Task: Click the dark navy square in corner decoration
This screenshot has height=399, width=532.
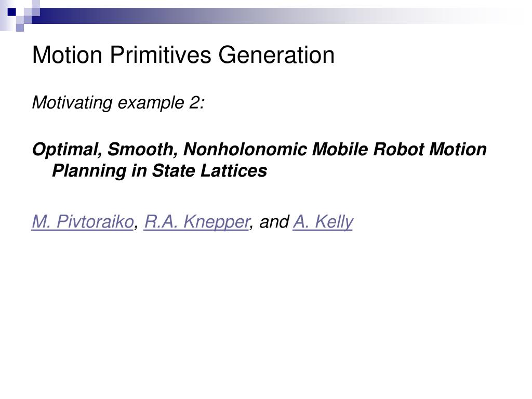Action: 12,12
